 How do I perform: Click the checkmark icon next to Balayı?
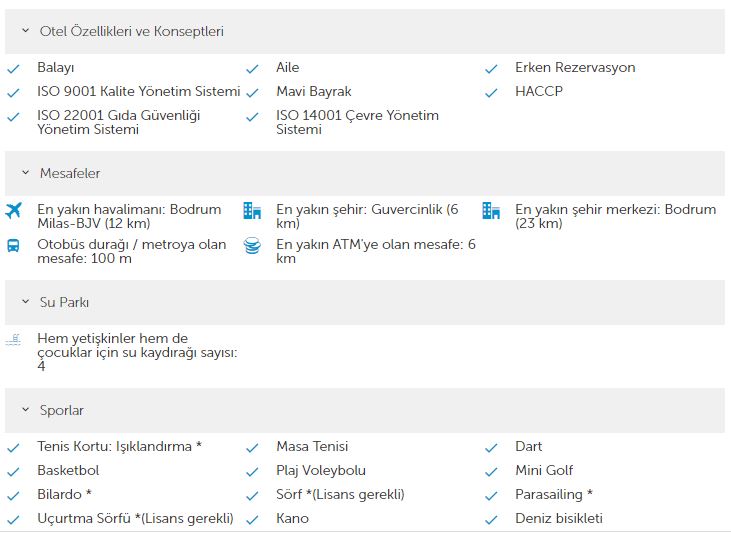click(14, 69)
